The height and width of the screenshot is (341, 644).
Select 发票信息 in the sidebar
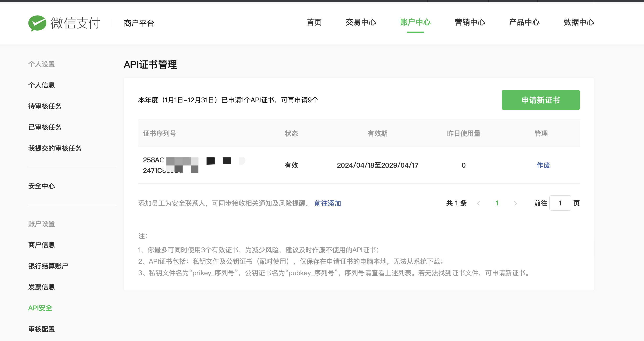[x=42, y=287]
